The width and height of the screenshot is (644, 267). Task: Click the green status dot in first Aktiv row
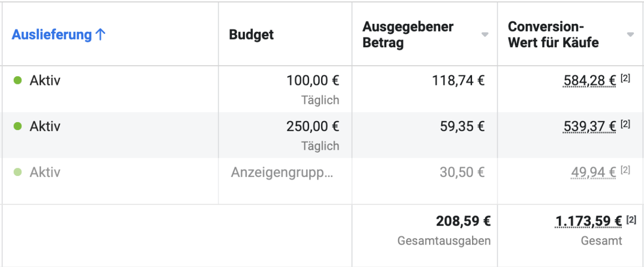click(18, 81)
